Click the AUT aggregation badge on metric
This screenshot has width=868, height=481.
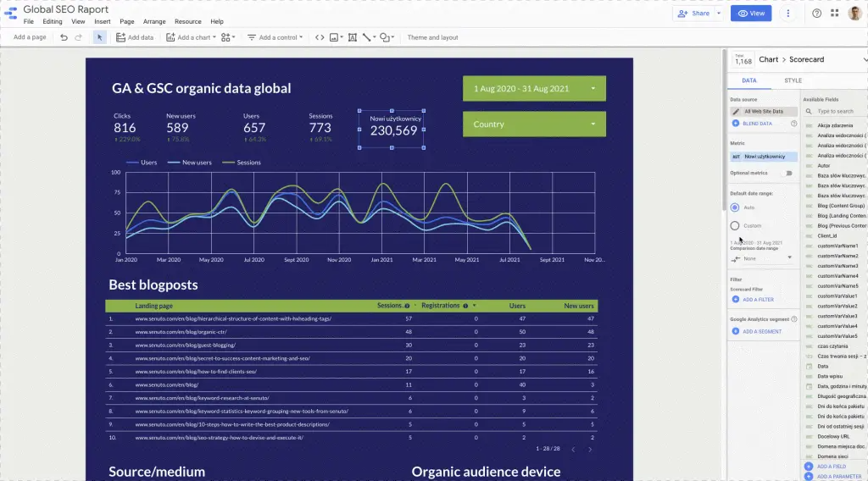click(x=736, y=157)
